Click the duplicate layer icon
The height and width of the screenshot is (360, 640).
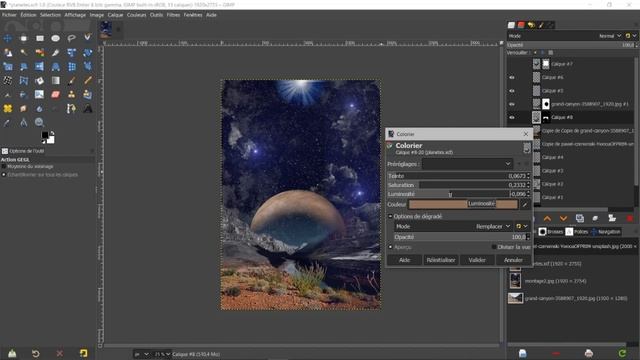coord(580,219)
